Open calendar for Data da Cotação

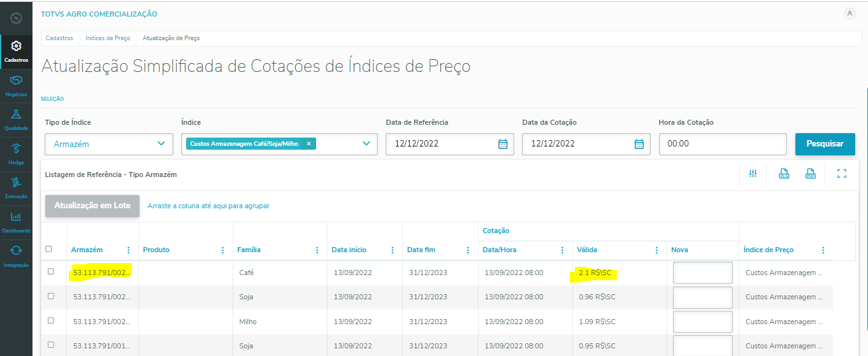tap(639, 144)
